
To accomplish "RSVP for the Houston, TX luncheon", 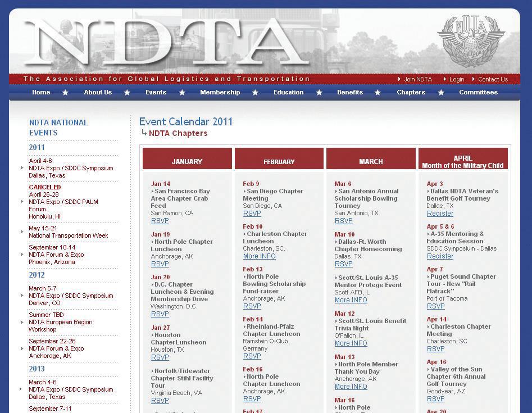I will click(160, 357).
